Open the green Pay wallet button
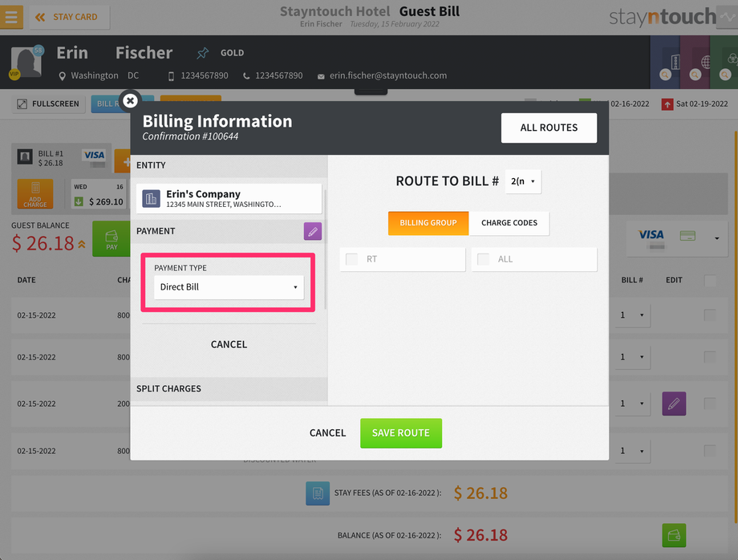This screenshot has width=738, height=560. 112,238
